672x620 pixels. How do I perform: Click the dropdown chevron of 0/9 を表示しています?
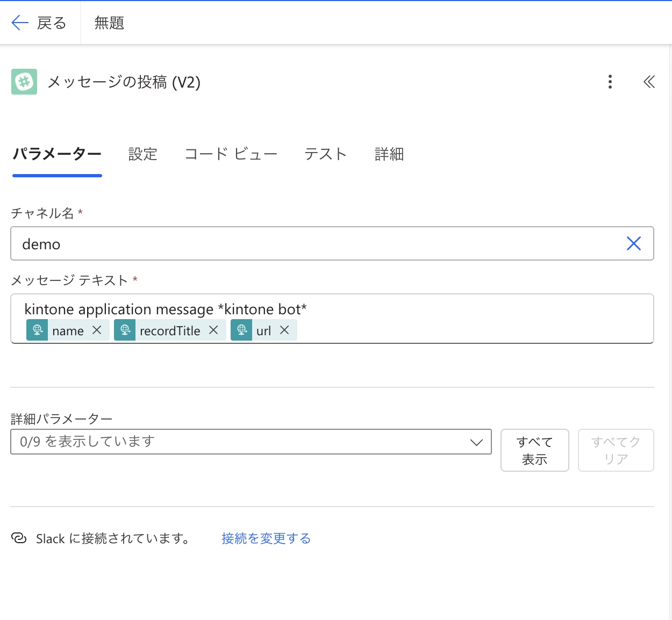[476, 442]
